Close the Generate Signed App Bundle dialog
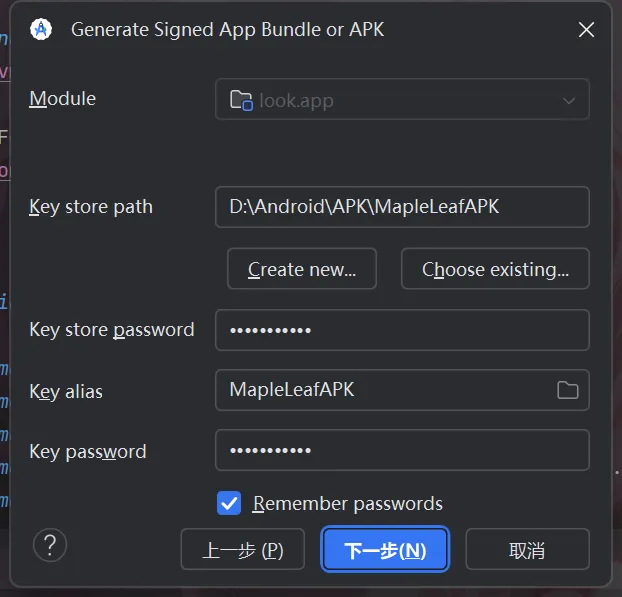Image resolution: width=622 pixels, height=597 pixels. point(586,30)
